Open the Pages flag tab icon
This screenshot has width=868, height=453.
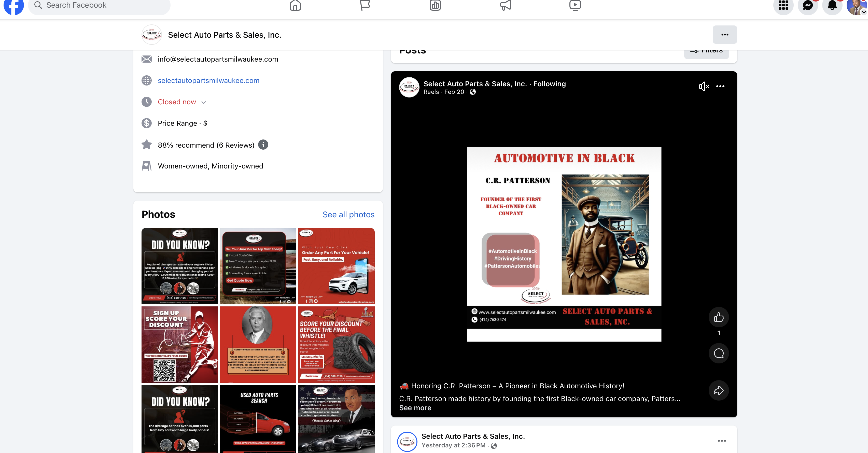(x=365, y=5)
